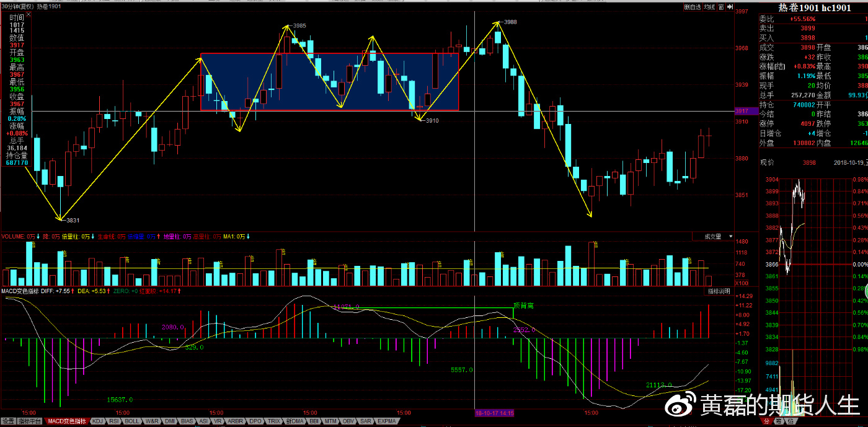Viewport: 868px width, 427px height.
Task: Click the 涨停 4097 value
Action: coord(808,123)
